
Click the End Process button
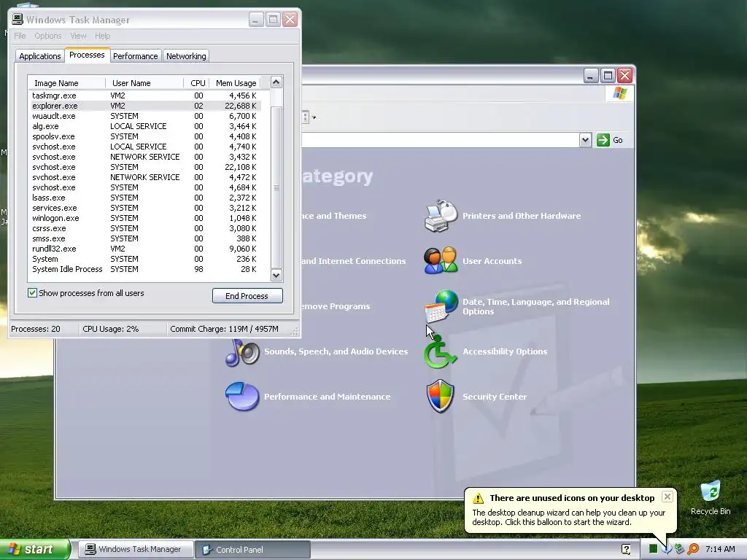point(247,296)
